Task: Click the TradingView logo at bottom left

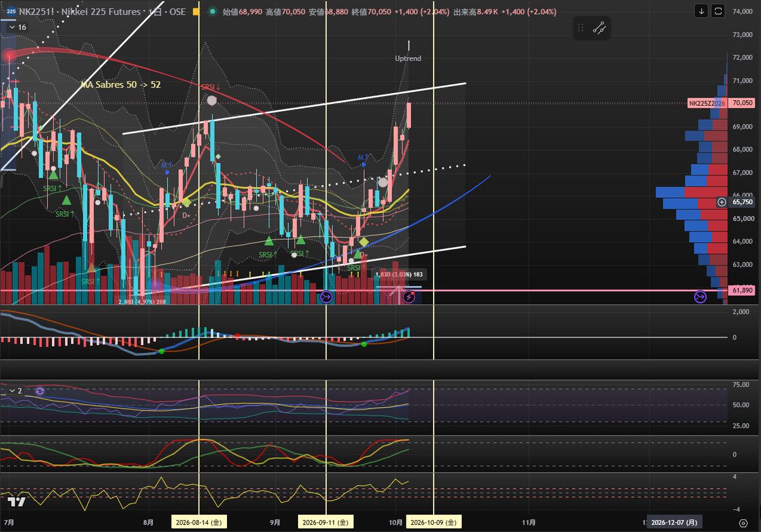Action: [17, 502]
